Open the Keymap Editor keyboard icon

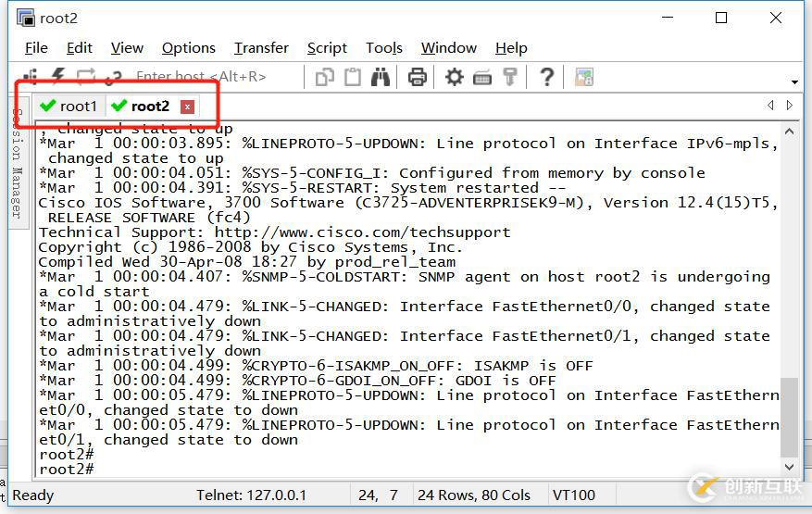click(482, 78)
